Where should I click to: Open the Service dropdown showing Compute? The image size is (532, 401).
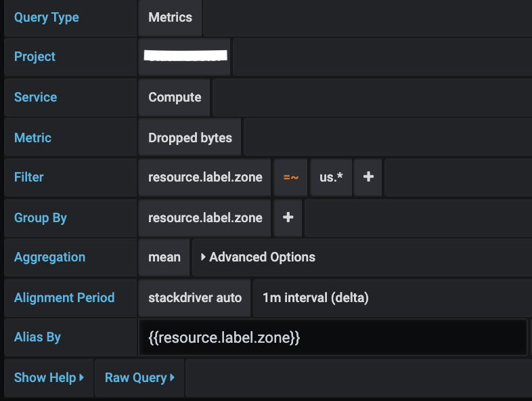[175, 98]
